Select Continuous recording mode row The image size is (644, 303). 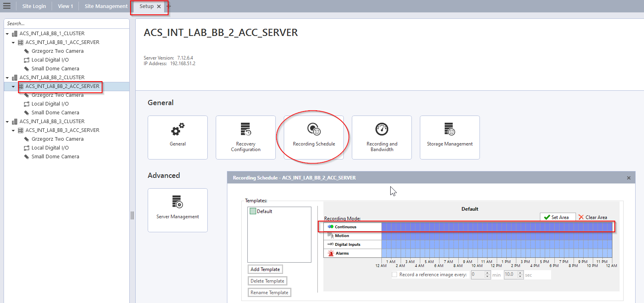coord(352,227)
